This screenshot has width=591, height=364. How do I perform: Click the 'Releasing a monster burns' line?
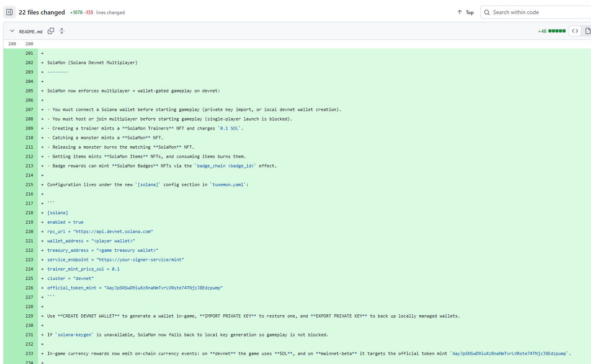[x=121, y=147]
